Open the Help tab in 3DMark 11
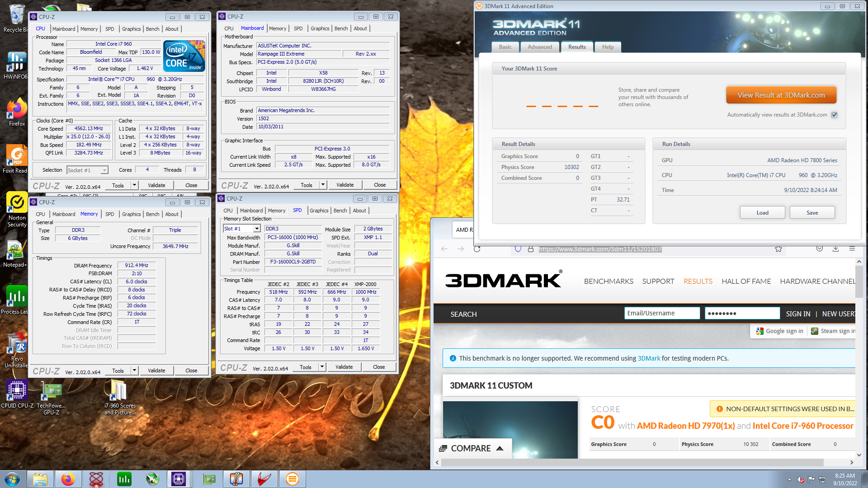This screenshot has width=868, height=488. pos(608,47)
